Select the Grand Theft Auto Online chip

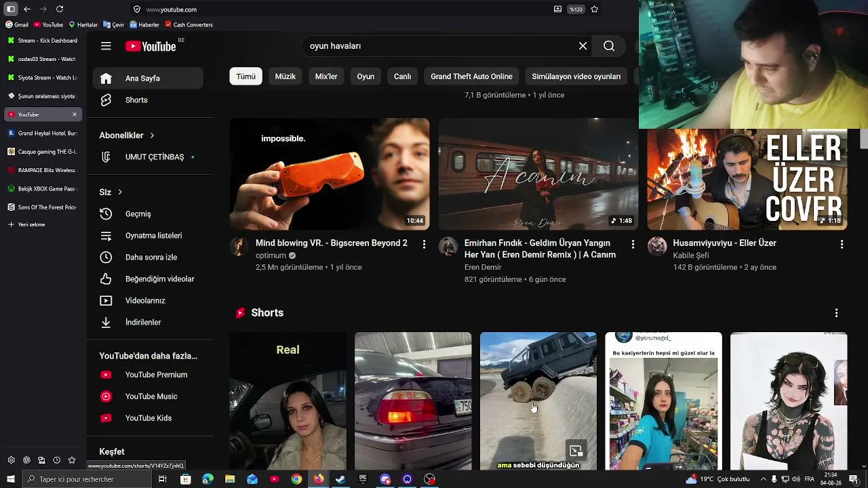point(471,77)
